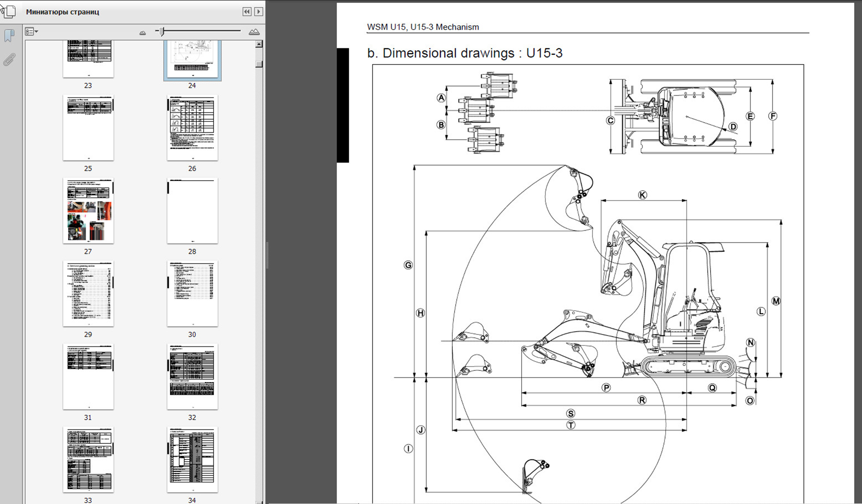Screen dimensions: 862x504
Task: Click the thumbnail size slider handle
Action: click(x=162, y=32)
